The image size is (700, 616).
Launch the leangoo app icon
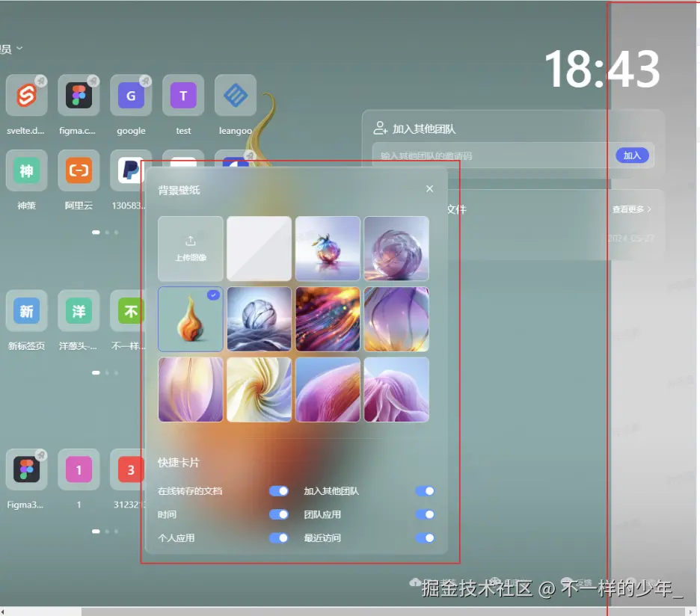tap(235, 95)
